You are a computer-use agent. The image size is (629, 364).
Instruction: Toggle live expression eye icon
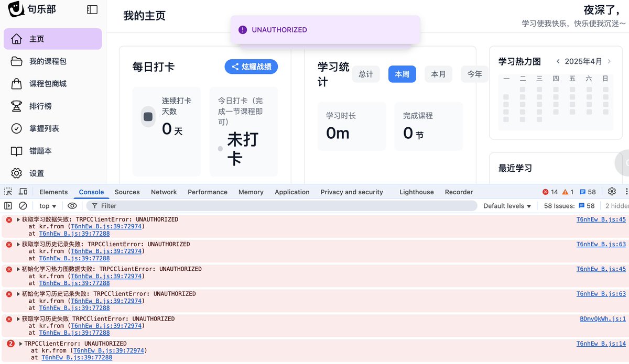tap(72, 206)
